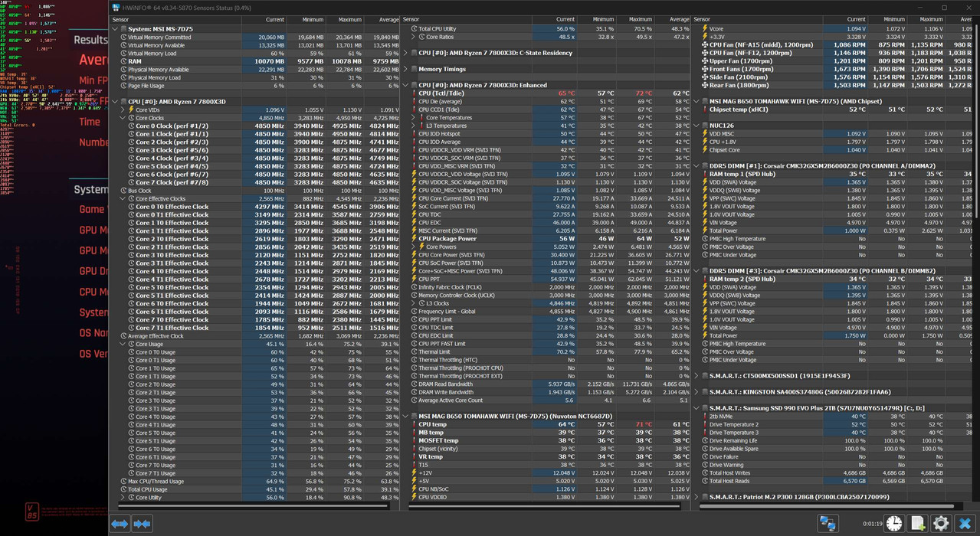This screenshot has height=536, width=980.
Task: Click the fan icon beside Upper Fan (1700rpm)
Action: [x=705, y=61]
